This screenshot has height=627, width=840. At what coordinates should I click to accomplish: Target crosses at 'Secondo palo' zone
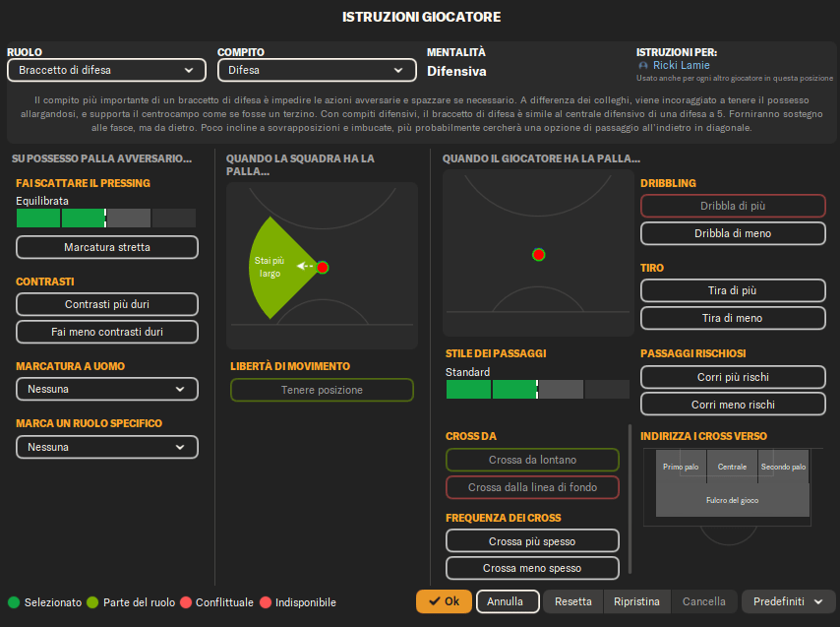[x=783, y=467]
